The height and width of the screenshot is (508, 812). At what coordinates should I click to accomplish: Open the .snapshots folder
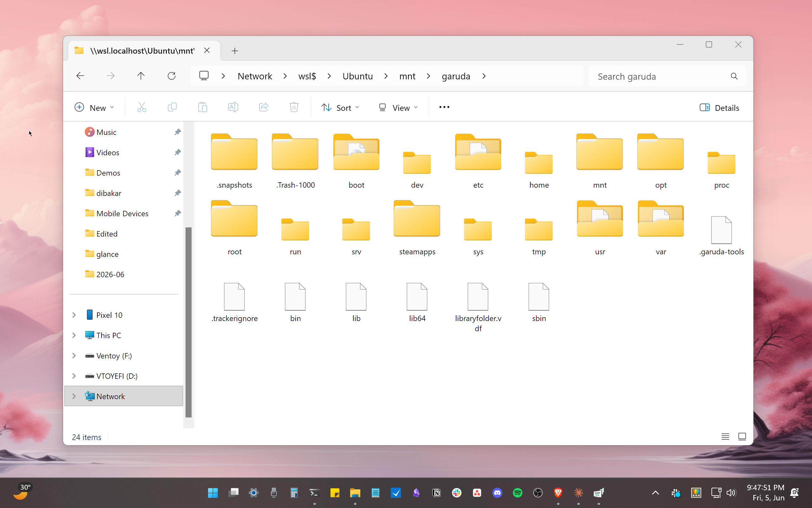tap(234, 161)
